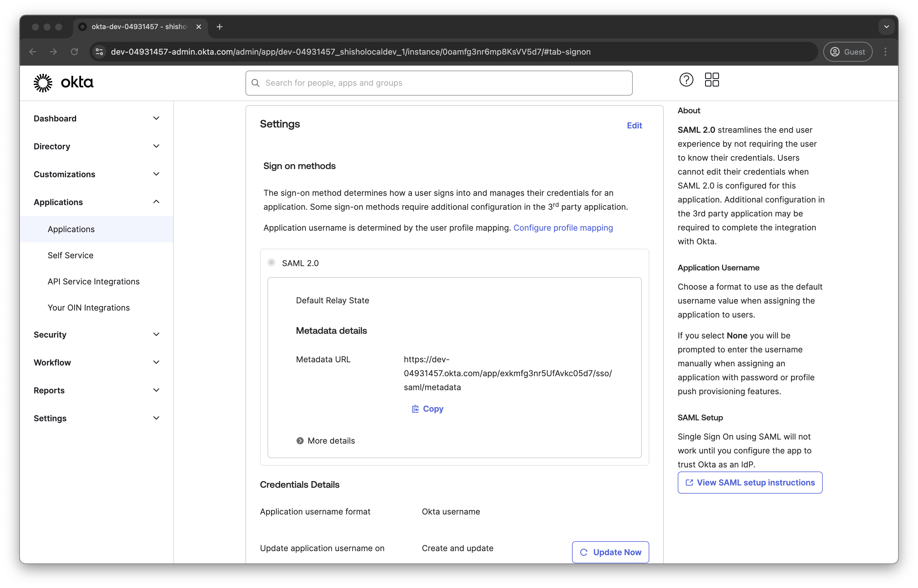Close the okta-dev browser tab
This screenshot has width=918, height=588.
point(198,27)
